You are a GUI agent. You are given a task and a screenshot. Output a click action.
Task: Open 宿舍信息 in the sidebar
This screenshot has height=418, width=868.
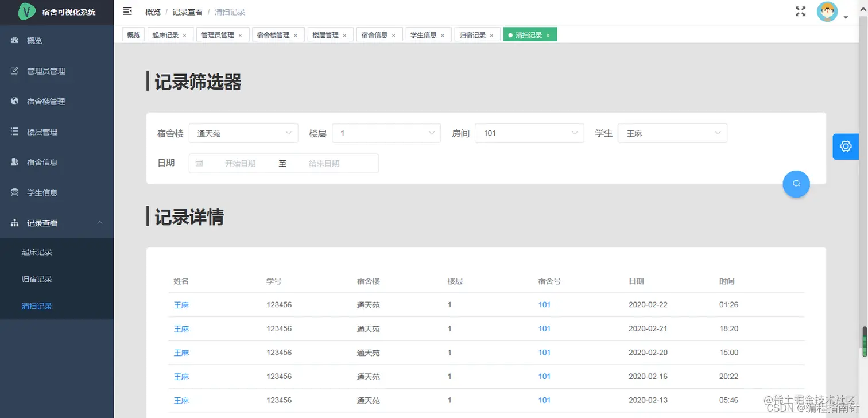[57, 162]
